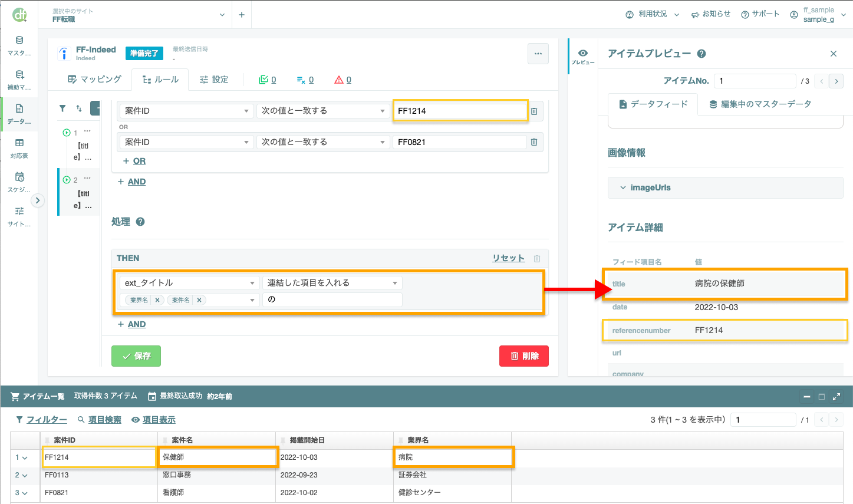853x504 pixels.
Task: Open the condition operator dropdown for FF0821
Action: coord(322,142)
